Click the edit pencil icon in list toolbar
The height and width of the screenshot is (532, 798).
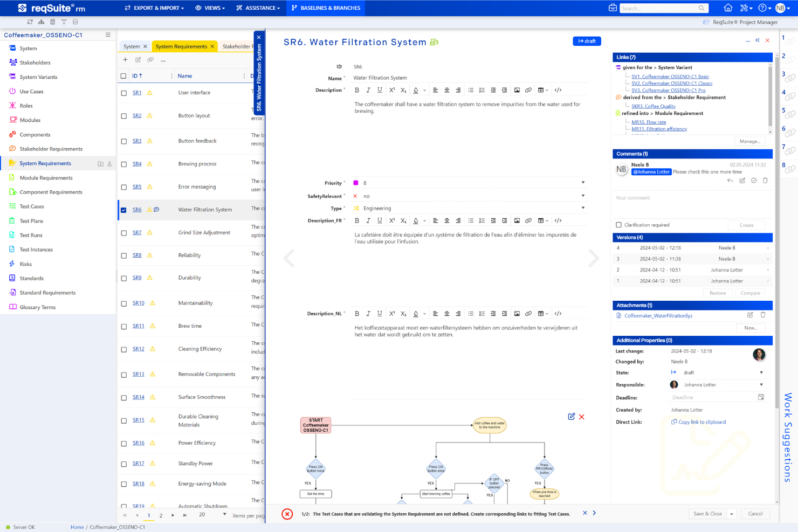(x=138, y=60)
